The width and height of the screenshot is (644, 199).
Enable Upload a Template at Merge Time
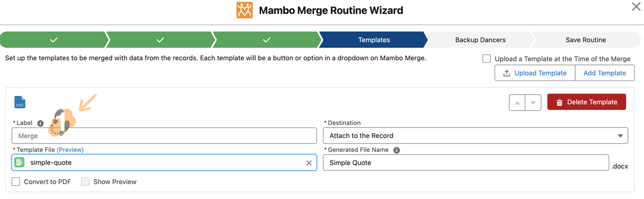tap(487, 59)
